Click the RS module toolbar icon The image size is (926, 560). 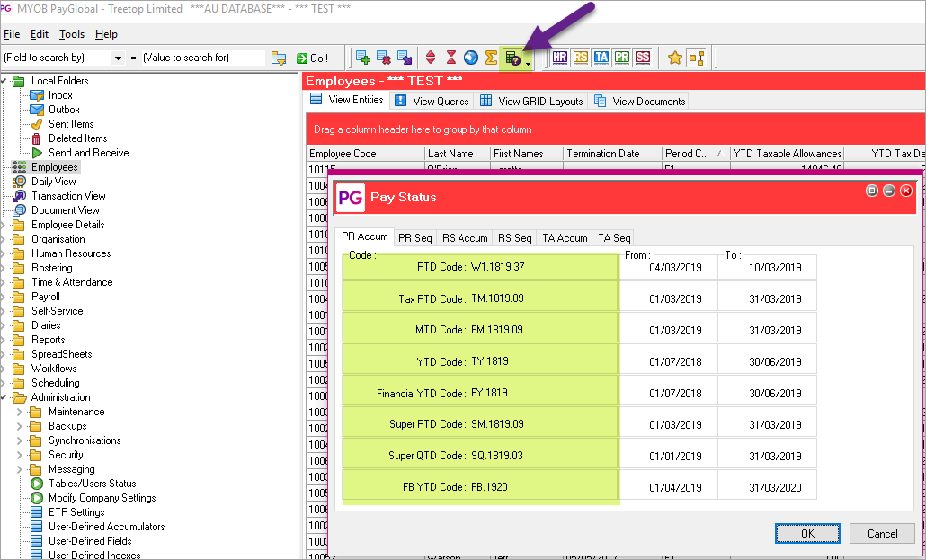581,58
